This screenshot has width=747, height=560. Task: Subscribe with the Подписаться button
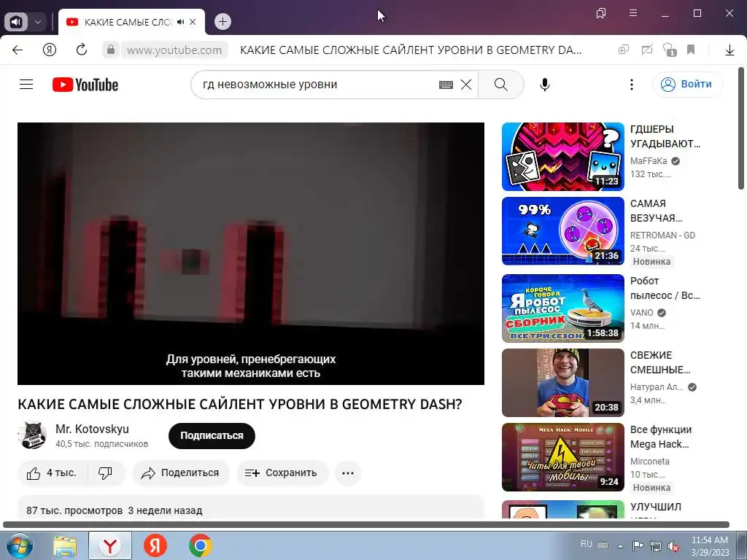tap(212, 436)
